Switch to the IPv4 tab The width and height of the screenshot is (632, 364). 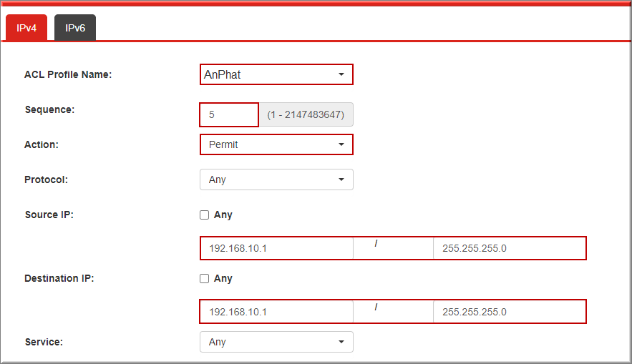tap(26, 28)
